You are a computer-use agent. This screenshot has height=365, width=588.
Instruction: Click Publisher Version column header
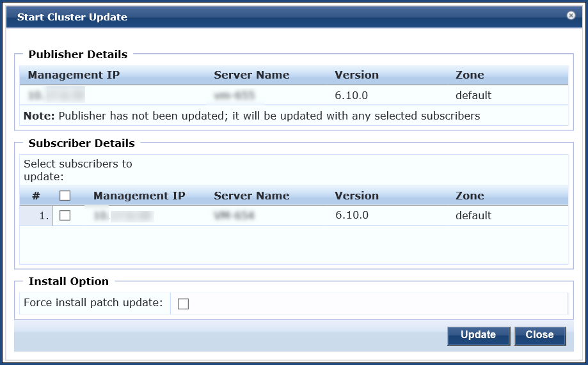coord(356,75)
